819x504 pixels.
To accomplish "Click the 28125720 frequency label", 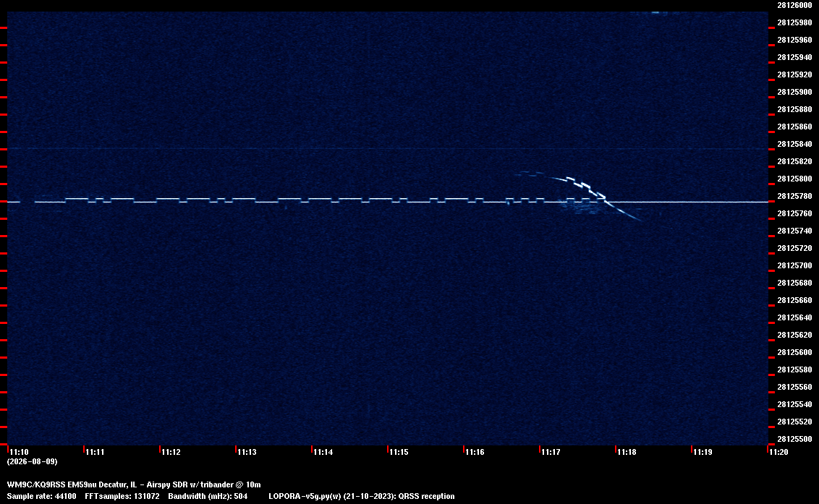I will coord(794,248).
